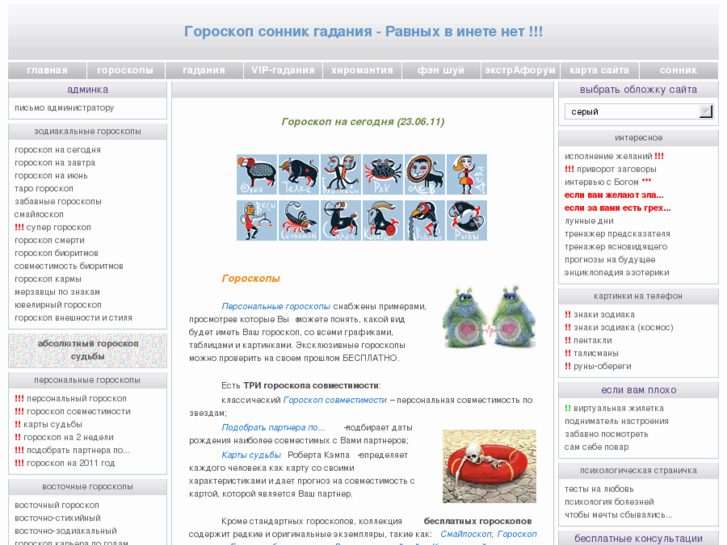
Task: Open the гороскопы menu tab
Action: [x=125, y=70]
